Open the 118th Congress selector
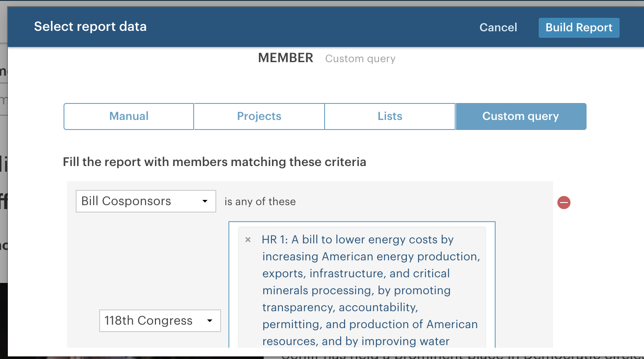This screenshot has width=644, height=359. point(160,321)
